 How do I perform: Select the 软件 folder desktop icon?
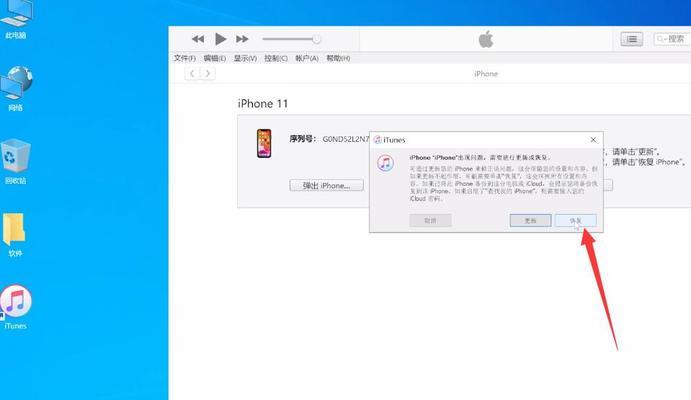pyautogui.click(x=15, y=235)
